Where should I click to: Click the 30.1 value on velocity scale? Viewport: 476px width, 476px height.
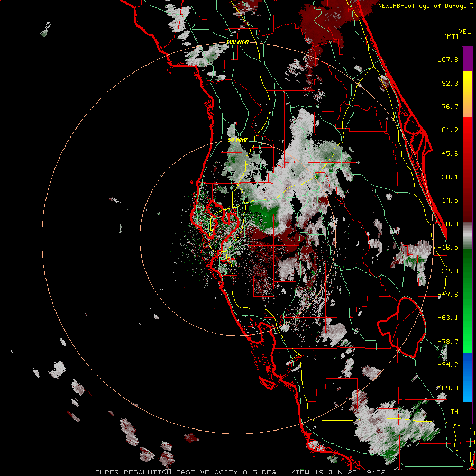[450, 177]
